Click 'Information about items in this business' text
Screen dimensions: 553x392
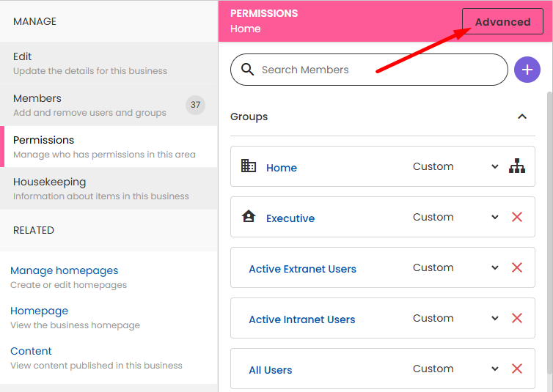101,196
